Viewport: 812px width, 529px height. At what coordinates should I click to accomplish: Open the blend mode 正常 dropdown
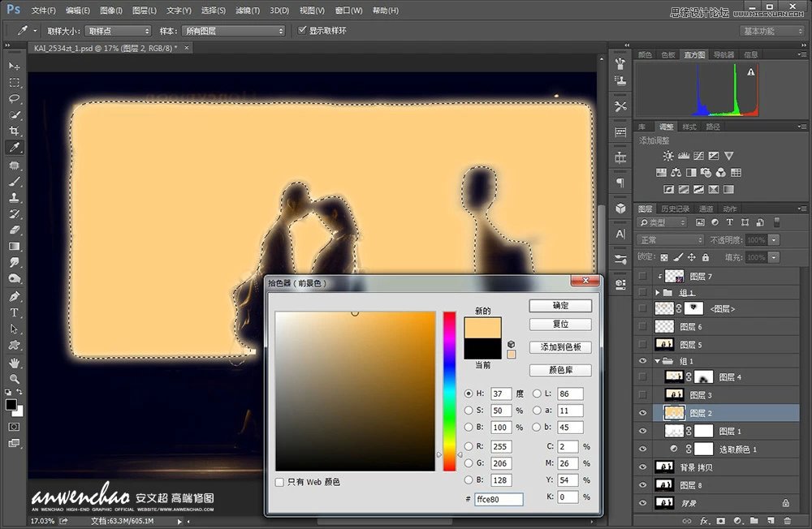[x=670, y=240]
